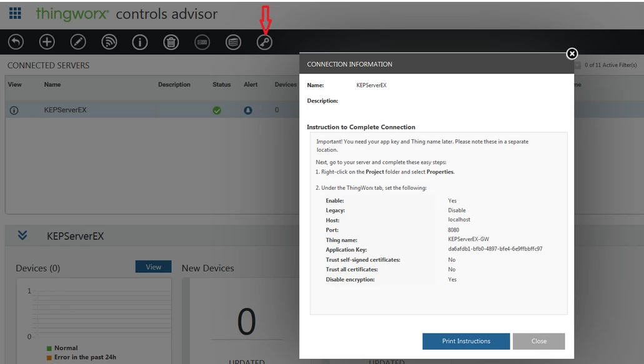The width and height of the screenshot is (644, 364).
Task: Click the Active Filter(s) counter text
Action: click(x=610, y=65)
